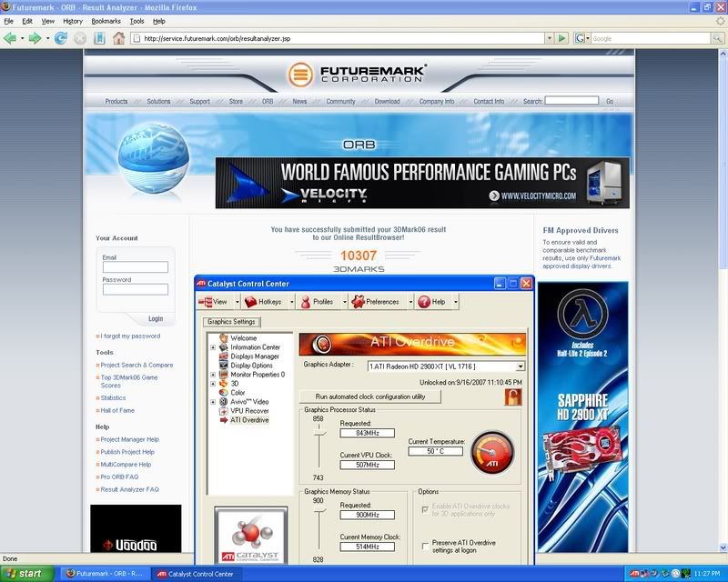Open Firefox's Bookmarks menu

tap(106, 21)
